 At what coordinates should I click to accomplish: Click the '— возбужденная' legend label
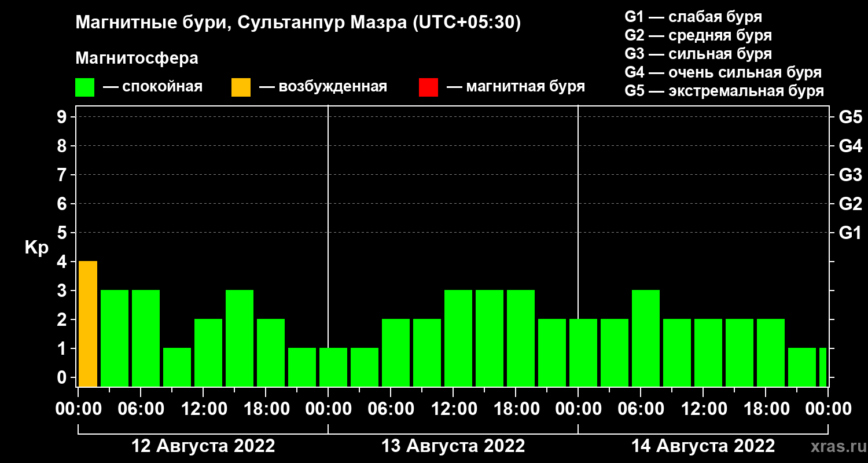323,87
